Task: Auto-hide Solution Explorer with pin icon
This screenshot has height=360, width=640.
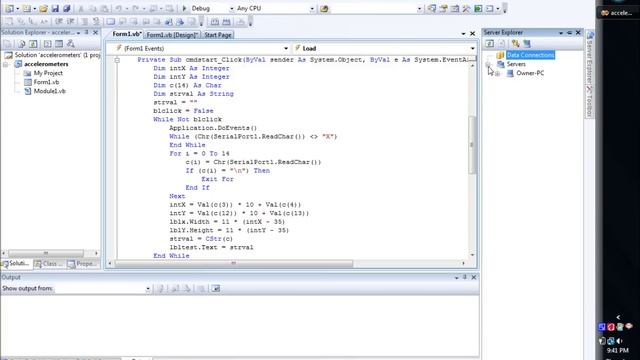Action: [x=87, y=32]
